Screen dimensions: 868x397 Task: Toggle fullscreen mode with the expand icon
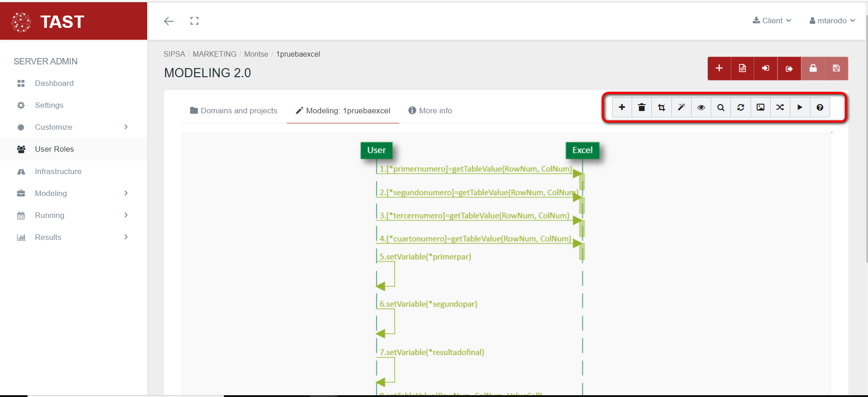(194, 21)
